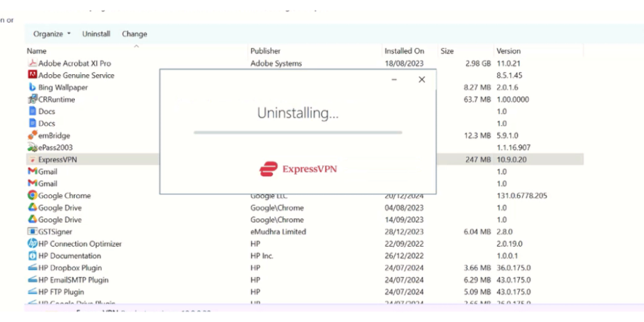644x322 pixels.
Task: Click the install date 28/12/2023
Action: coord(404,231)
